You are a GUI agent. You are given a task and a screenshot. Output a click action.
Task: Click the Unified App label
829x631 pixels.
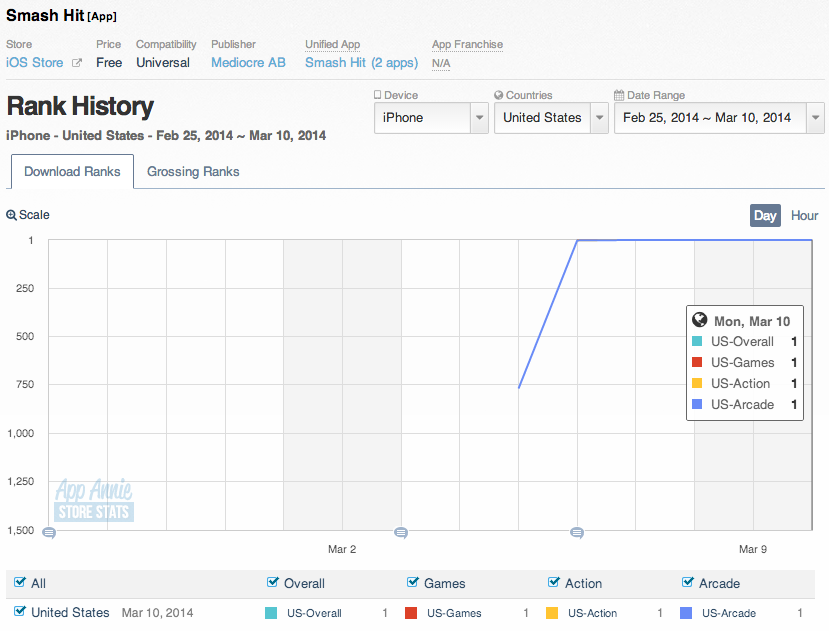pyautogui.click(x=333, y=44)
